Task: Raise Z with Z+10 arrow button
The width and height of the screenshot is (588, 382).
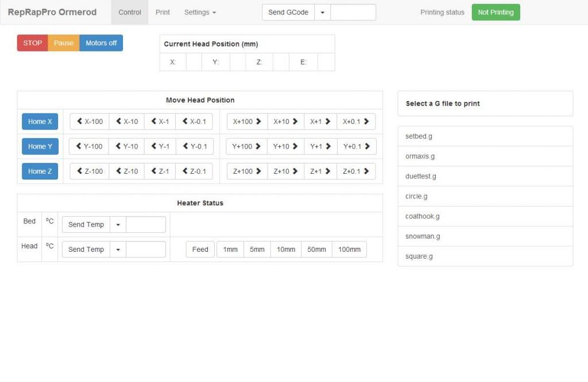Action: coord(285,171)
